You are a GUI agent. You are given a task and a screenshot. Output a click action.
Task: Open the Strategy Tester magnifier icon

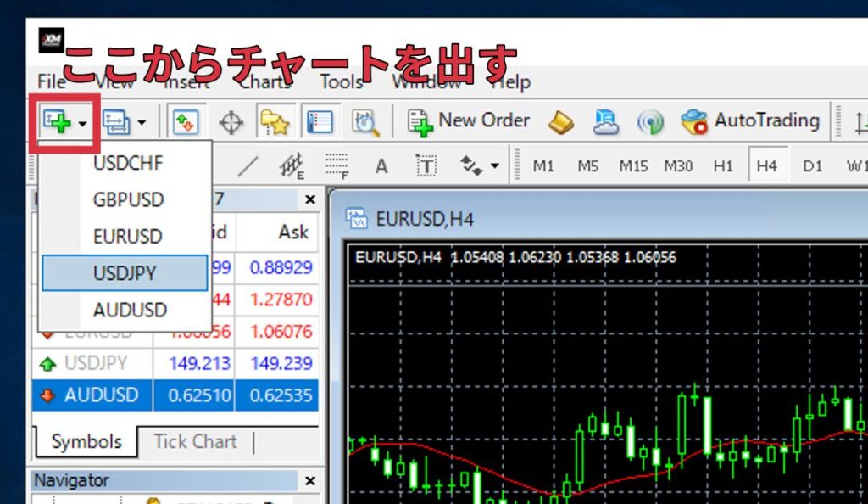[365, 122]
